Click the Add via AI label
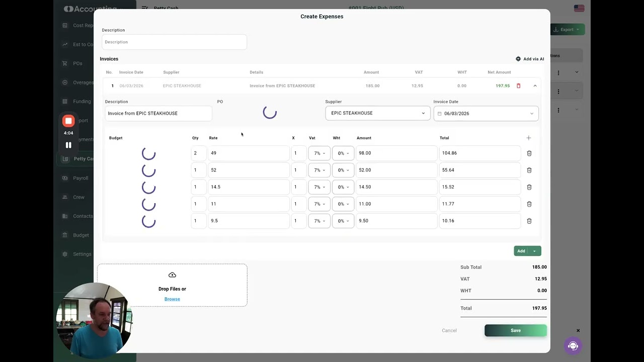 click(533, 59)
